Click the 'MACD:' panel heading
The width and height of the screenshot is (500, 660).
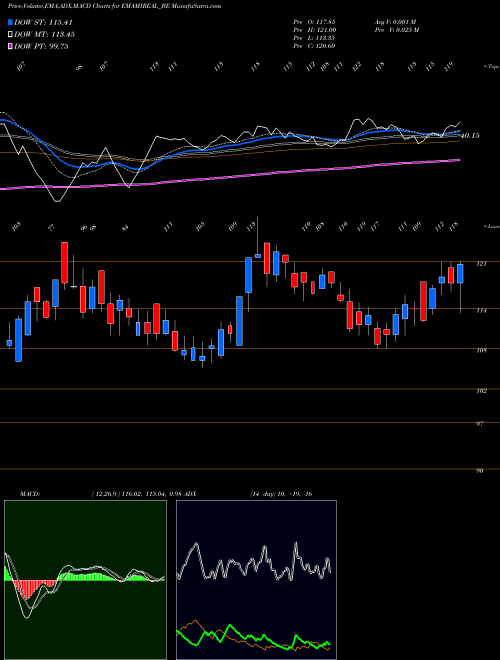[x=30, y=494]
